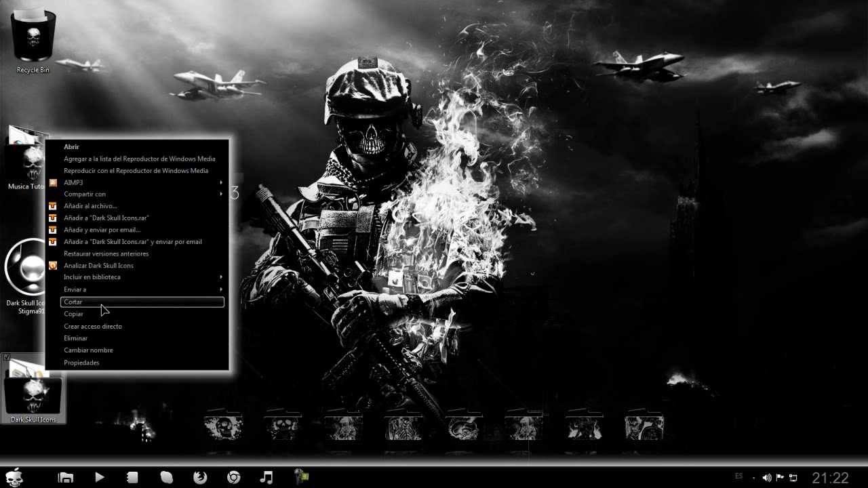This screenshot has width=868, height=488.
Task: Choose Añadir a "Dark Skull Icons.rar" y enviar por email
Action: 133,242
